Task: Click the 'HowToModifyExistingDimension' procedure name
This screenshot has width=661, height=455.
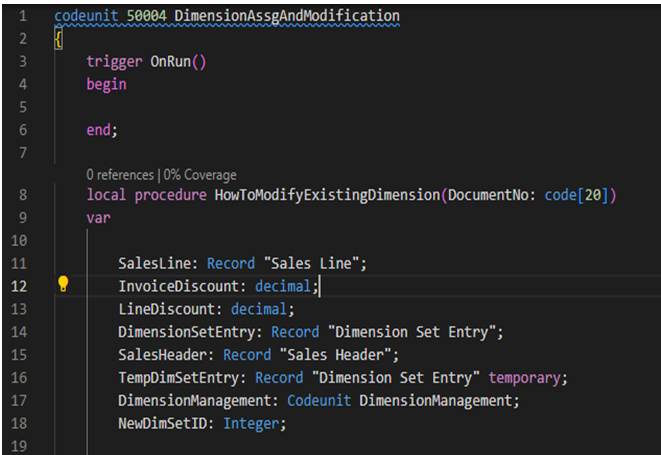Action: point(327,195)
